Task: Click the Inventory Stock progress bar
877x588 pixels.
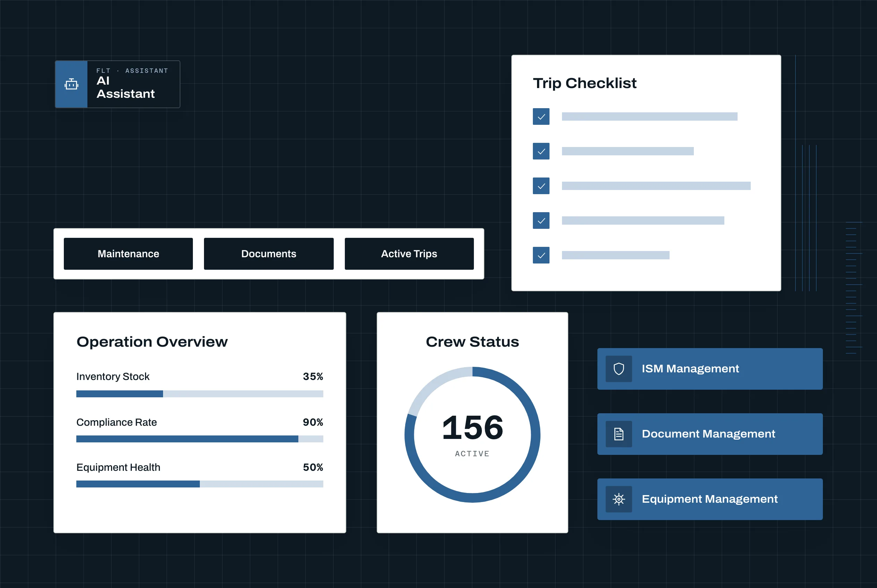Action: point(199,394)
